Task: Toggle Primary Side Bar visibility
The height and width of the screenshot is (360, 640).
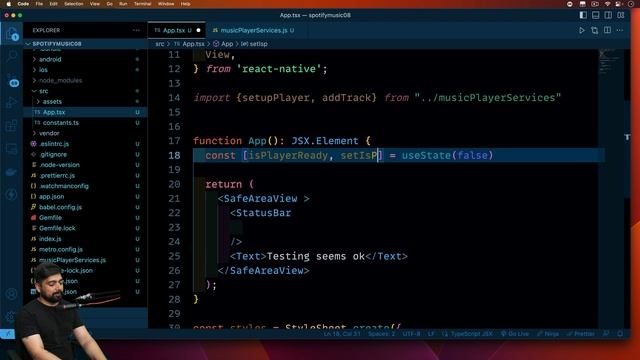Action: (583, 15)
